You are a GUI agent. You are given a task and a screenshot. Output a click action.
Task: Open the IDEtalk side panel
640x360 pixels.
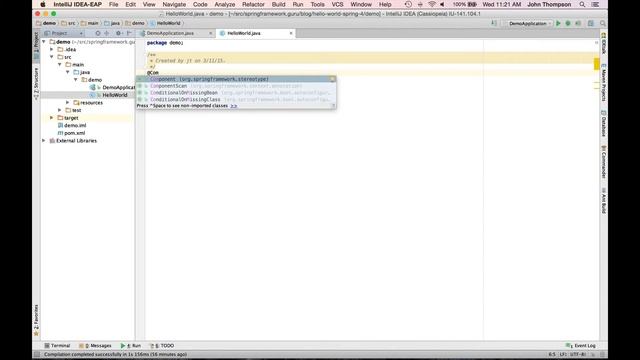tap(604, 44)
